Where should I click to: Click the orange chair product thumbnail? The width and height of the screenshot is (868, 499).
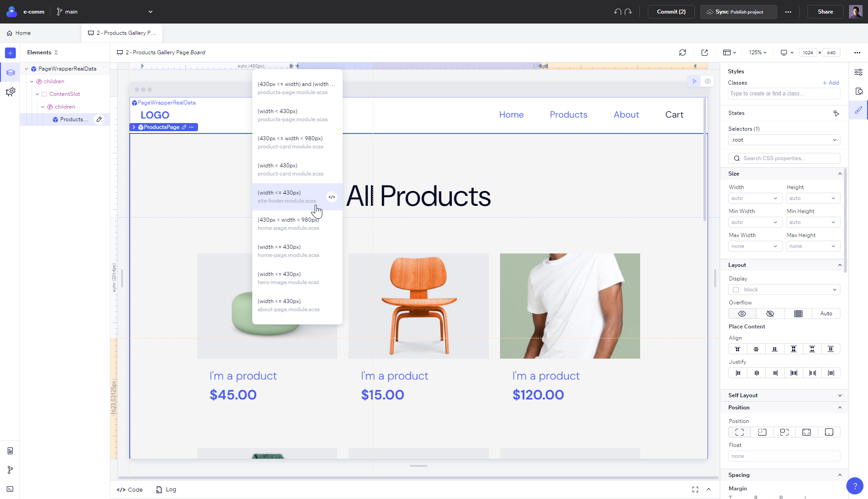tap(419, 306)
